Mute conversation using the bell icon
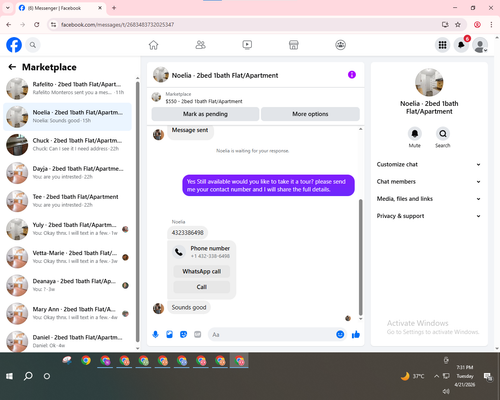The height and width of the screenshot is (400, 500). pyautogui.click(x=415, y=134)
